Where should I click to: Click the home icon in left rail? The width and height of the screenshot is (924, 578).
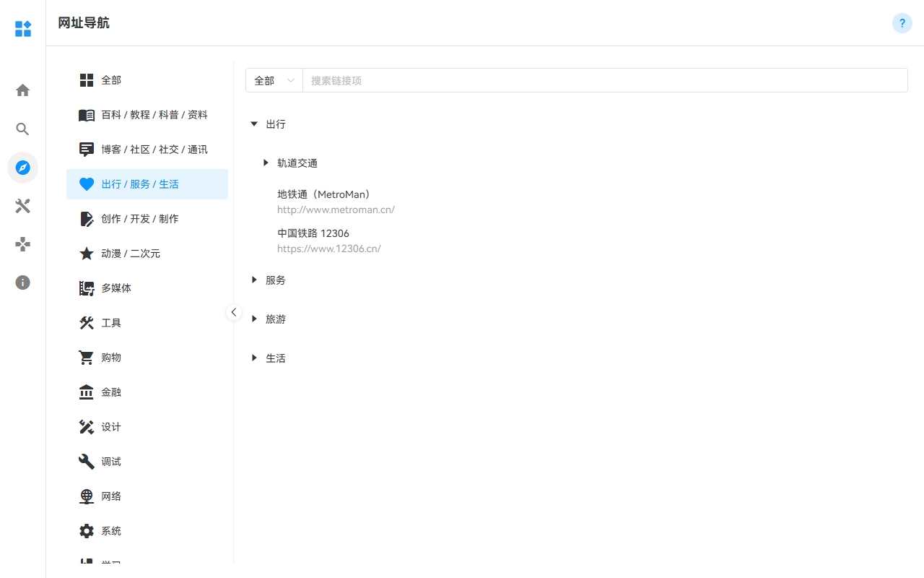[22, 90]
